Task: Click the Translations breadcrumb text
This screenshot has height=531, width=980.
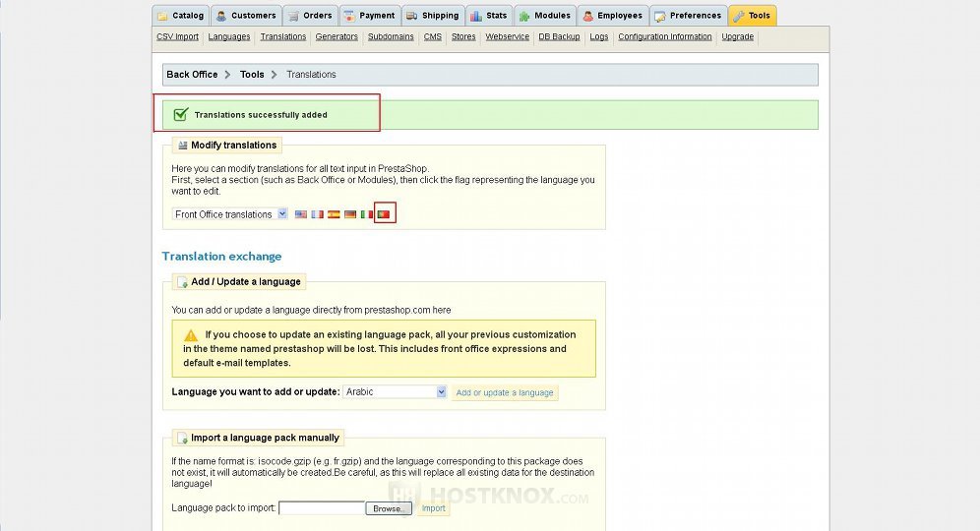Action: [311, 75]
